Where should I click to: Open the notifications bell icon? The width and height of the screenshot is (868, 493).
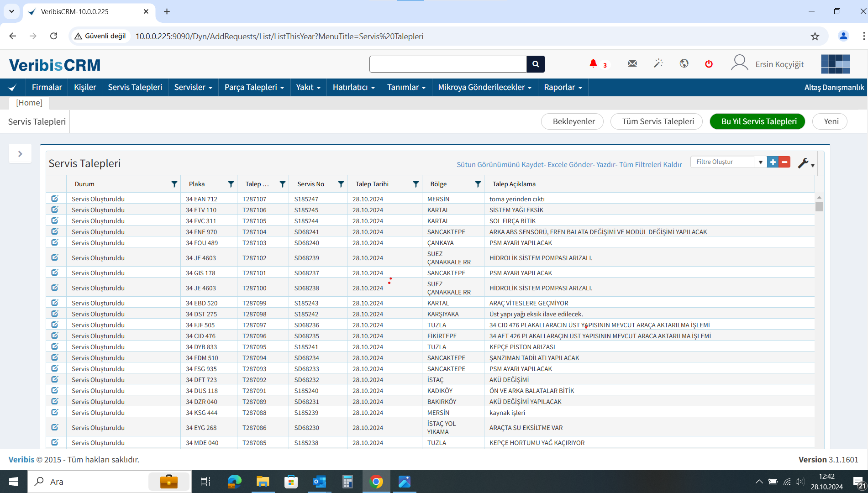593,63
